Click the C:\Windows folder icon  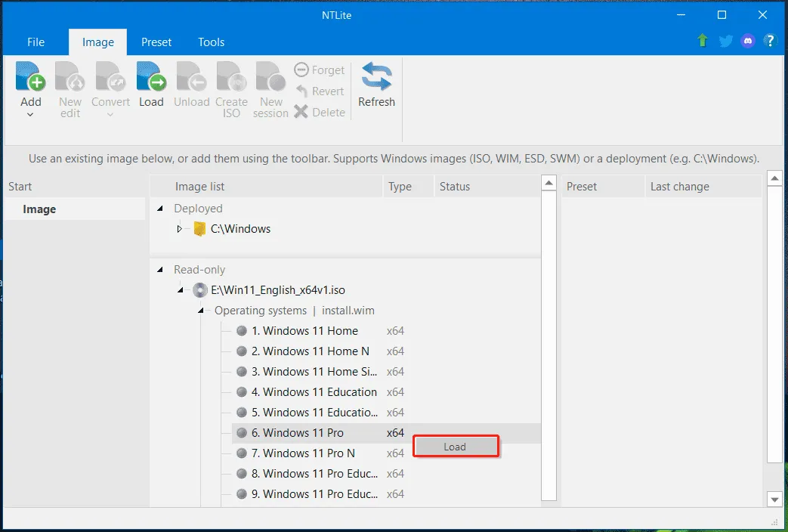(x=199, y=229)
